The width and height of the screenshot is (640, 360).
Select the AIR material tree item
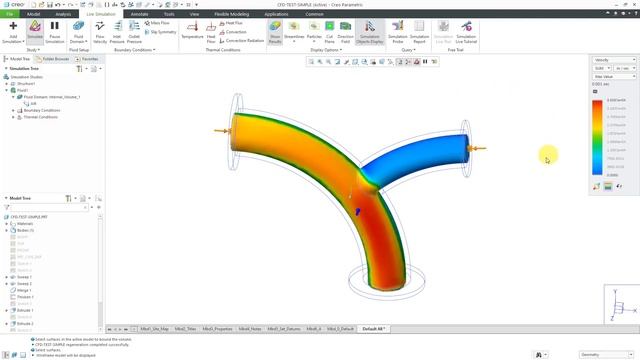[30, 104]
